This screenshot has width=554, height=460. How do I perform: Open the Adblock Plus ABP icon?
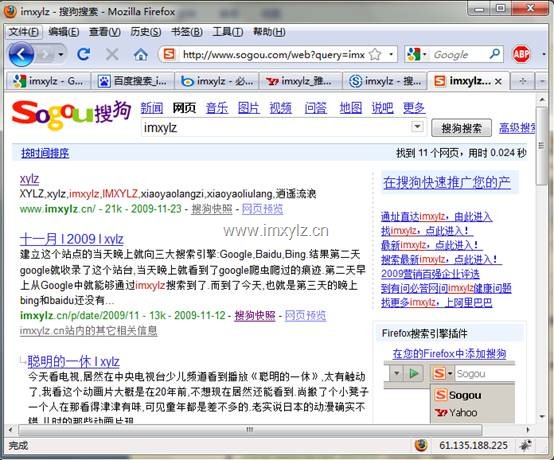pyautogui.click(x=521, y=54)
